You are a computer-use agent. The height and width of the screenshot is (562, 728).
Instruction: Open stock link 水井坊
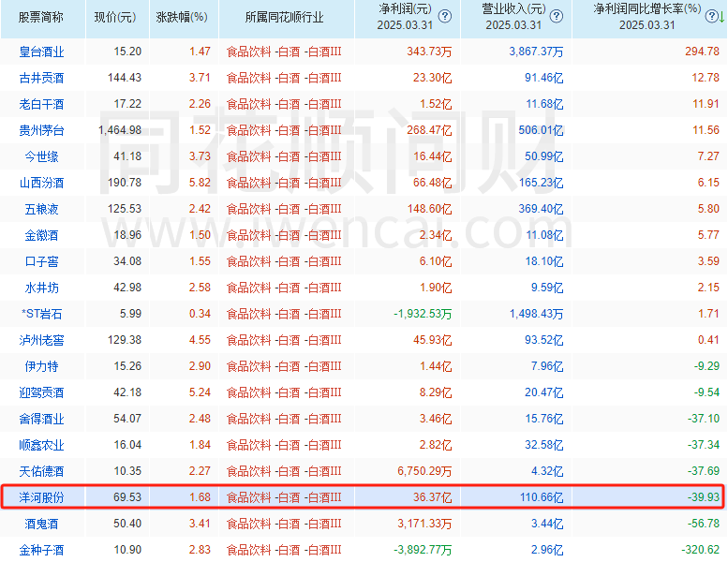pos(41,288)
